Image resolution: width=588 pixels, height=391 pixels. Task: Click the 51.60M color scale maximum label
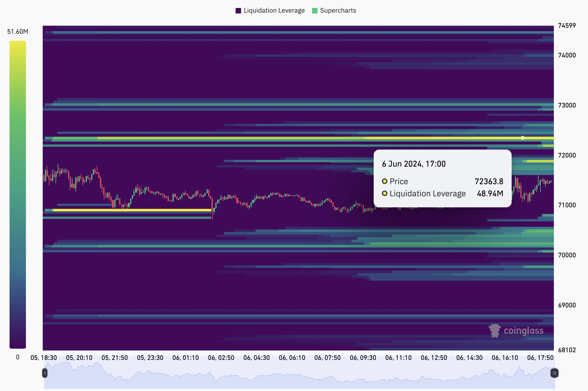(x=18, y=32)
